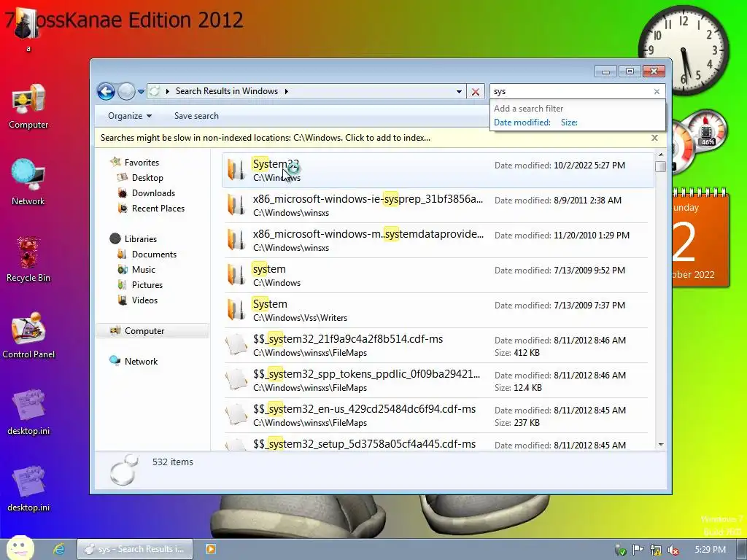Select $$_system32_spp_tokens_ppdlic file

436,380
